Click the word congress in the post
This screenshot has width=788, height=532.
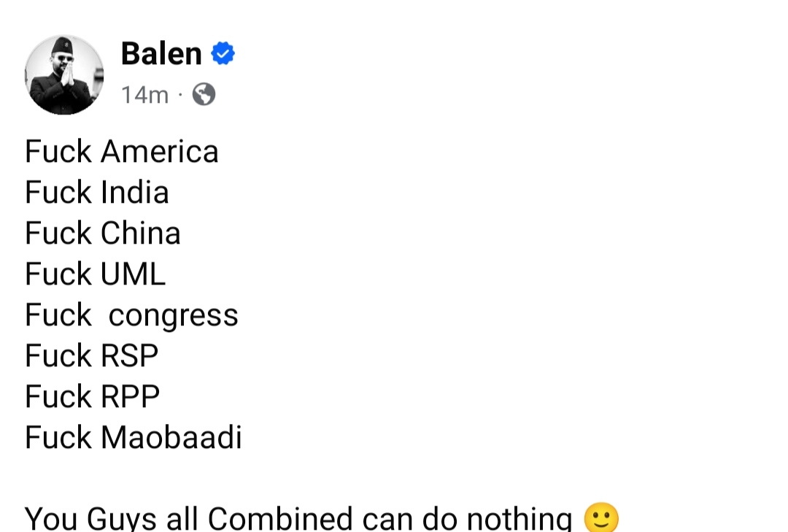coord(174,315)
